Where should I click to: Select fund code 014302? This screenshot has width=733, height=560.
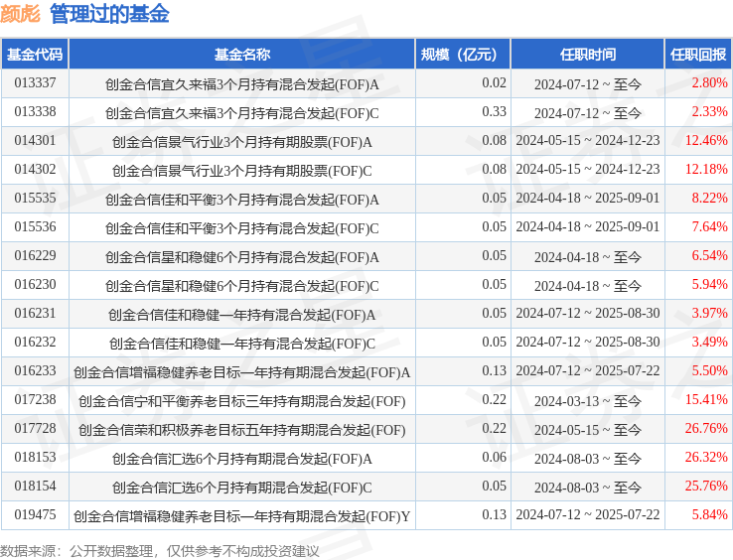point(35,169)
